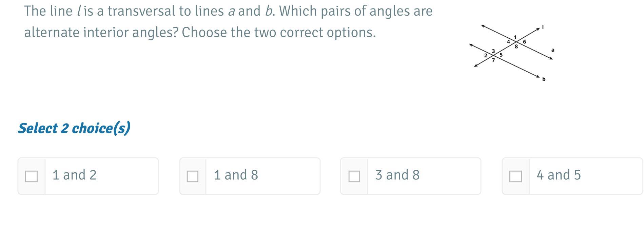
Task: Click the transversal 'l' label in diagram
Action: [x=543, y=27]
